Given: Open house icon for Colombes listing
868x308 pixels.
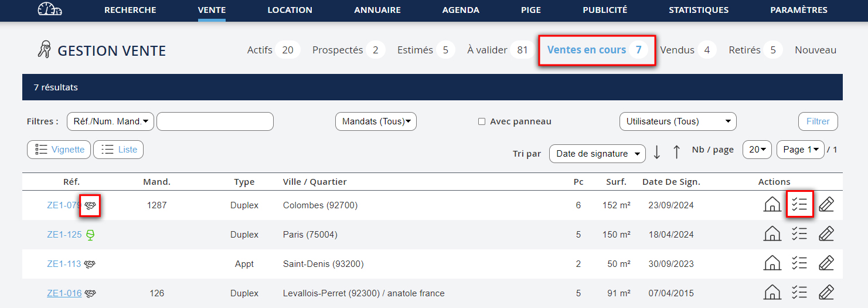Looking at the screenshot, I should pos(772,205).
